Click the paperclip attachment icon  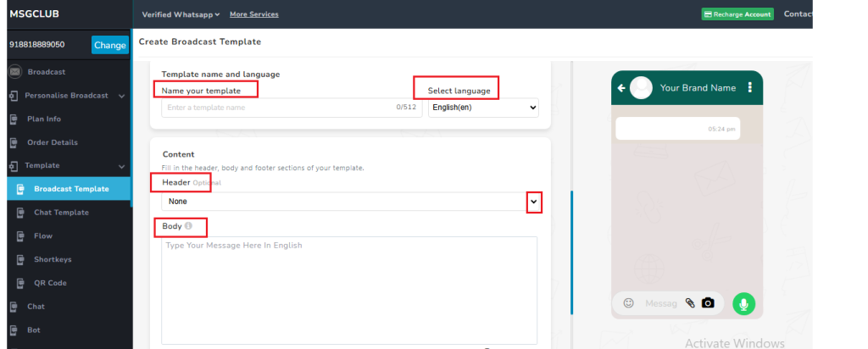pyautogui.click(x=690, y=302)
